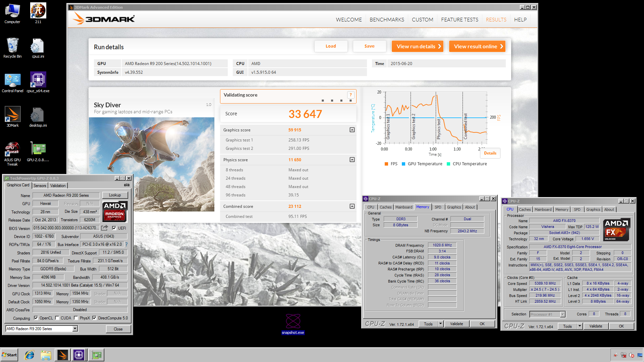Launch cpuz_x64.exe desktop icon
This screenshot has height=362, width=644.
[38, 82]
